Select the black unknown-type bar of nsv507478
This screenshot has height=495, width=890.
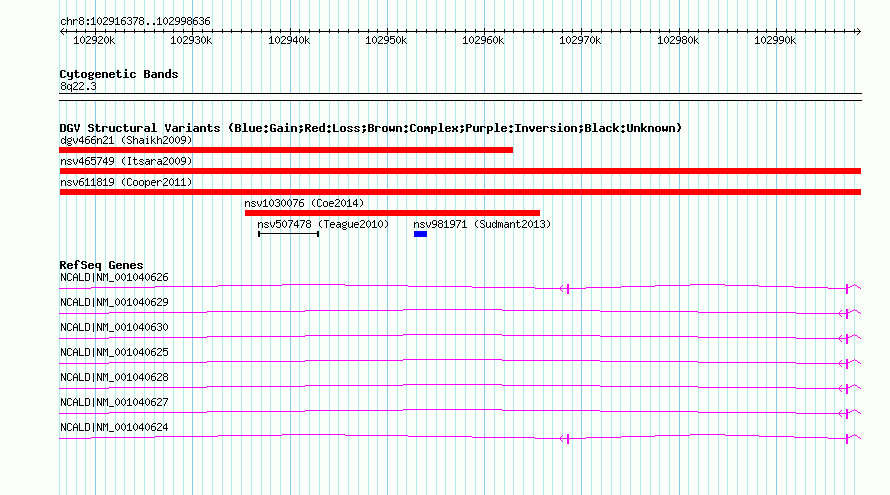pyautogui.click(x=288, y=234)
